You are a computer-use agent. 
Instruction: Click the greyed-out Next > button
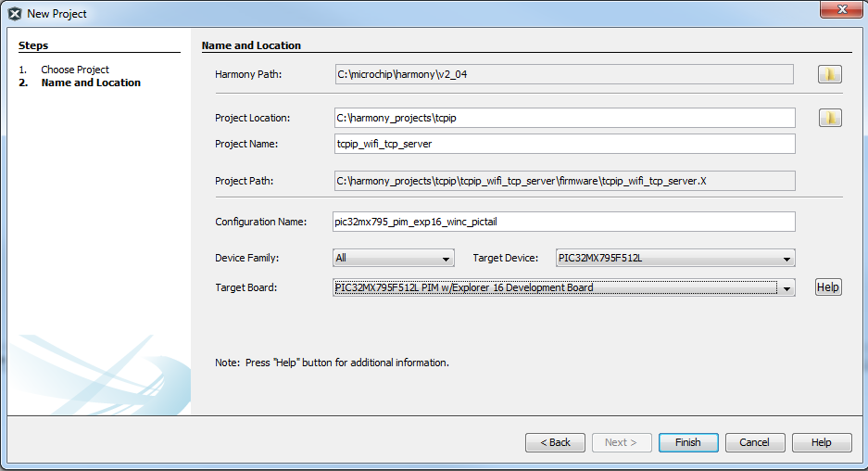coord(621,442)
